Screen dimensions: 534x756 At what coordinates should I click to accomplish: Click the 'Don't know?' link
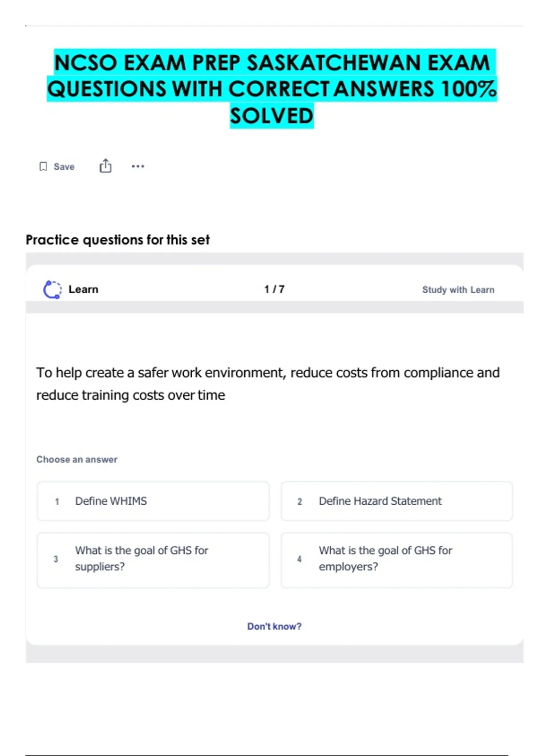click(x=274, y=626)
